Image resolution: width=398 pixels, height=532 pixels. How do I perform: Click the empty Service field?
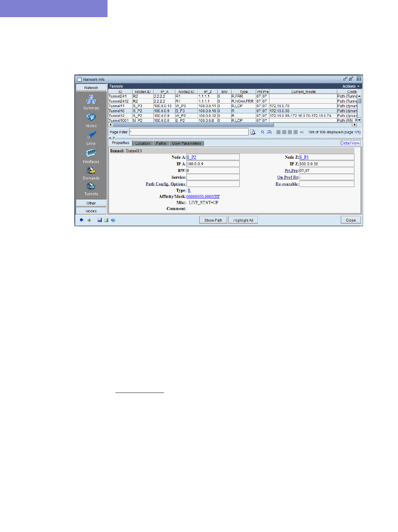click(x=213, y=177)
